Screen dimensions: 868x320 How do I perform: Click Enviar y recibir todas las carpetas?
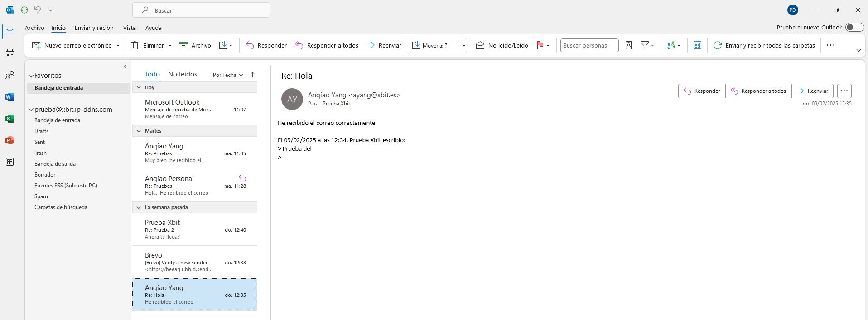[764, 45]
